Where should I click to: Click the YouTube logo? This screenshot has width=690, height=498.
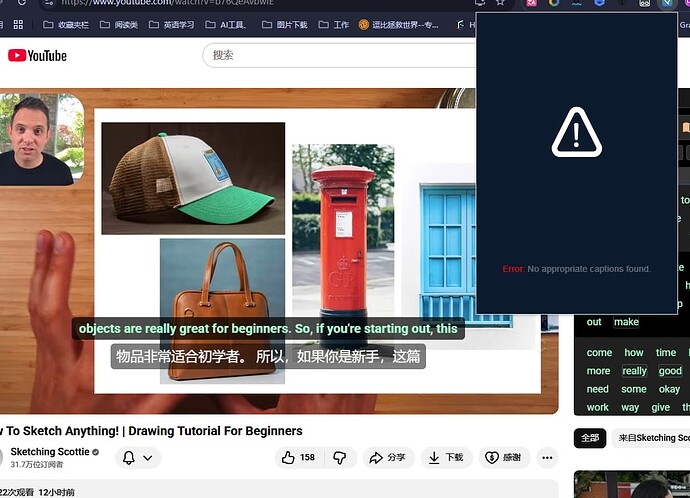37,56
